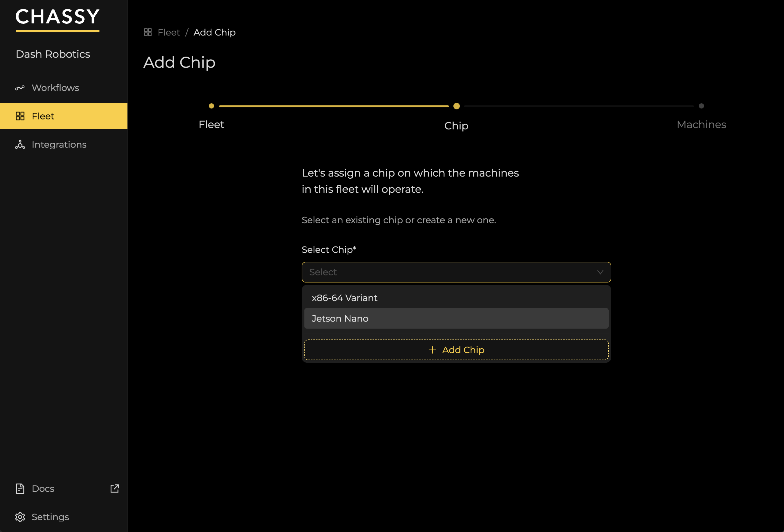This screenshot has height=532, width=784.
Task: Open Fleet from the breadcrumb trail
Action: (x=169, y=32)
